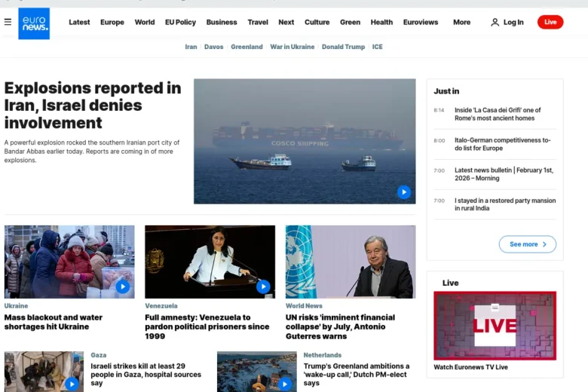Click the Ukraine category label
The image size is (588, 392).
pos(16,306)
